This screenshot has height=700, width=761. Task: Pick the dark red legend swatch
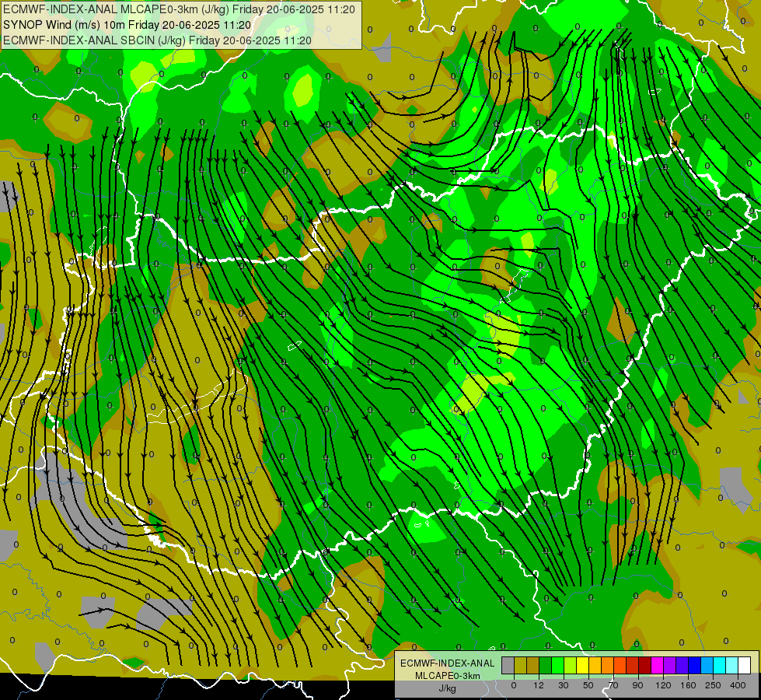point(645,666)
